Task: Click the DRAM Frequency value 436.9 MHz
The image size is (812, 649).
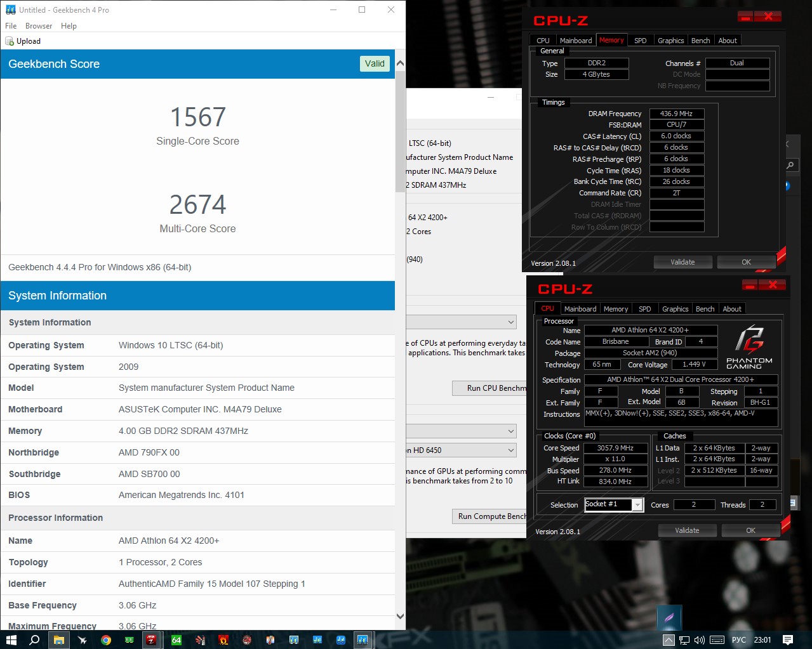Action: [677, 114]
